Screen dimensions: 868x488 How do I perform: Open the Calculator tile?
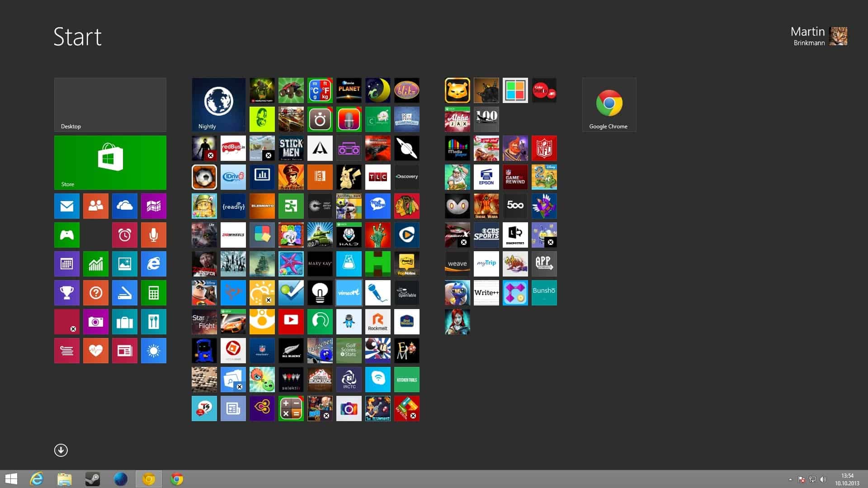tap(154, 292)
